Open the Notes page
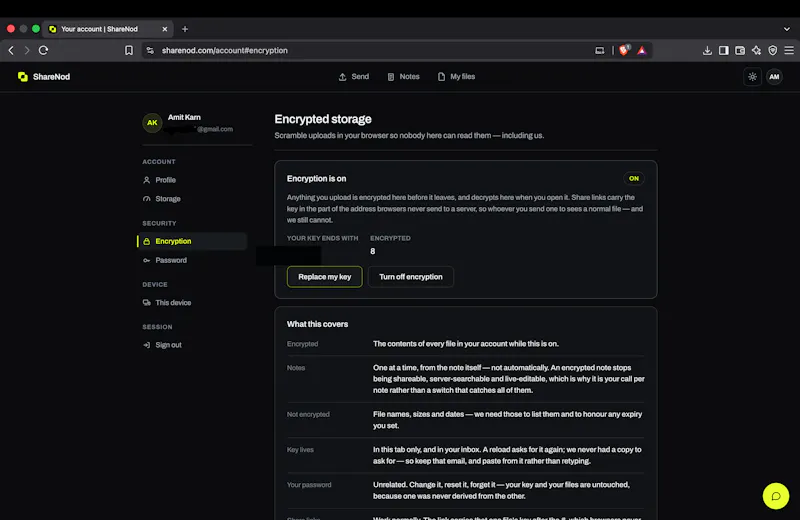This screenshot has width=800, height=520. pyautogui.click(x=403, y=77)
